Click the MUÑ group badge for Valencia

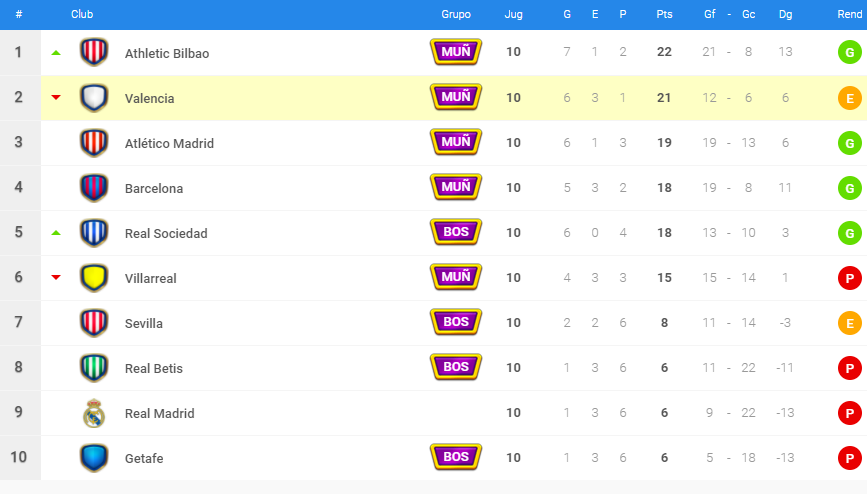[x=456, y=97]
